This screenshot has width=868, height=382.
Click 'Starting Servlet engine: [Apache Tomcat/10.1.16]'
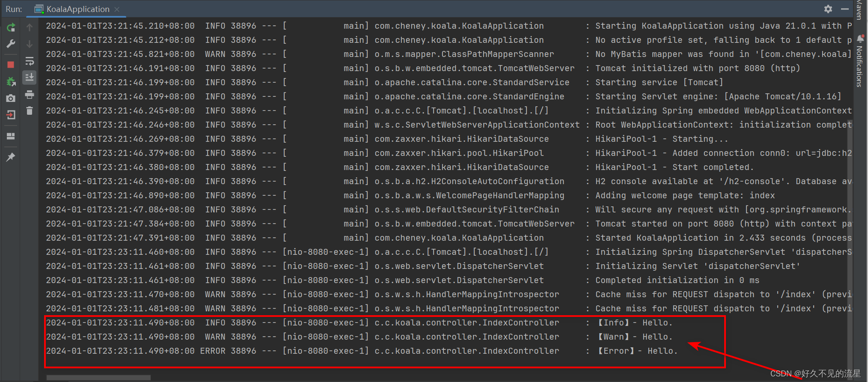point(718,96)
